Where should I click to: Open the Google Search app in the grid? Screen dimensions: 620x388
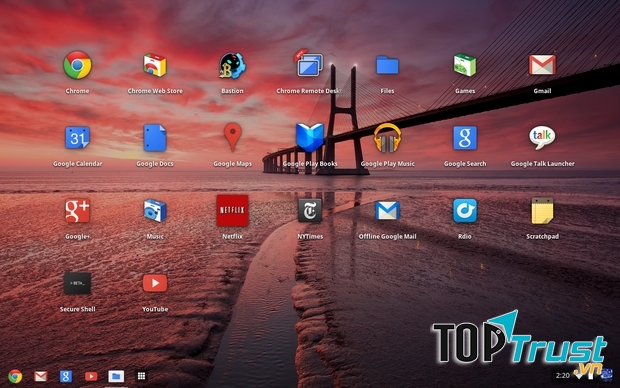[x=465, y=138]
